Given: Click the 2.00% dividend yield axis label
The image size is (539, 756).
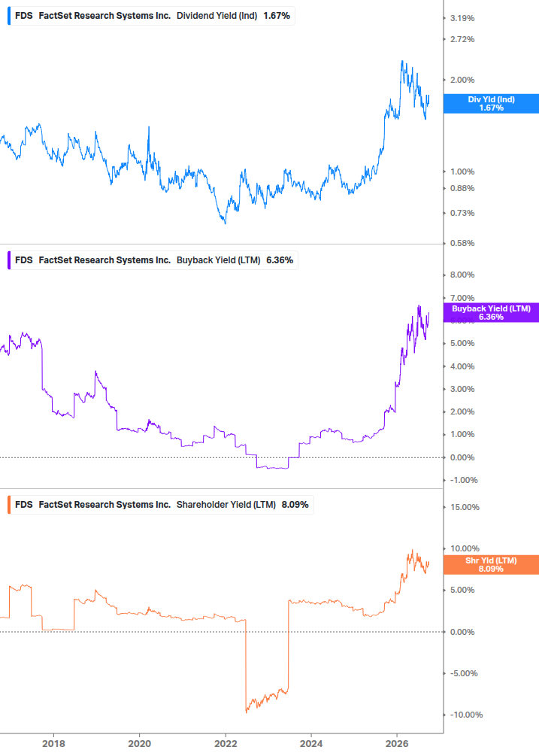Looking at the screenshot, I should [462, 80].
